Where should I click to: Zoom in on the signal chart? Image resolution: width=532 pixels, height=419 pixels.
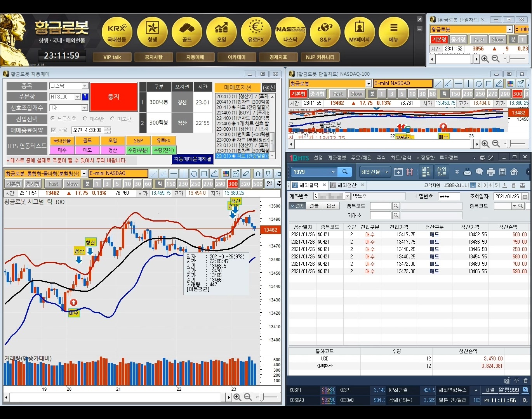tap(237, 397)
